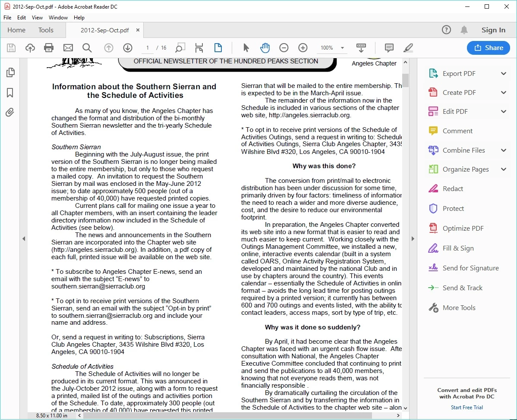
Task: Click Fit one full page icon
Action: coord(218,48)
